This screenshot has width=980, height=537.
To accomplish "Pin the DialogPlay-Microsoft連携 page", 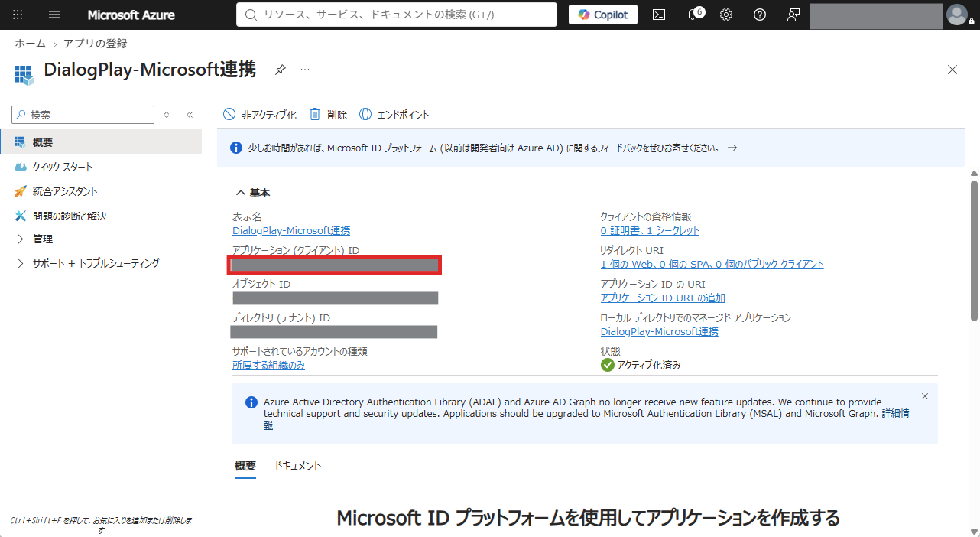I will pyautogui.click(x=281, y=70).
